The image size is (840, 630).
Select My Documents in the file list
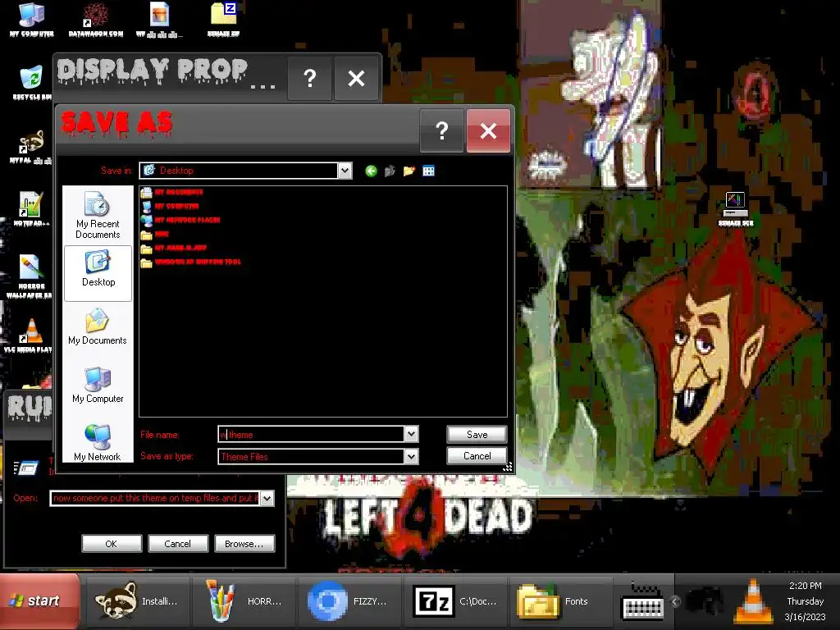(172, 192)
